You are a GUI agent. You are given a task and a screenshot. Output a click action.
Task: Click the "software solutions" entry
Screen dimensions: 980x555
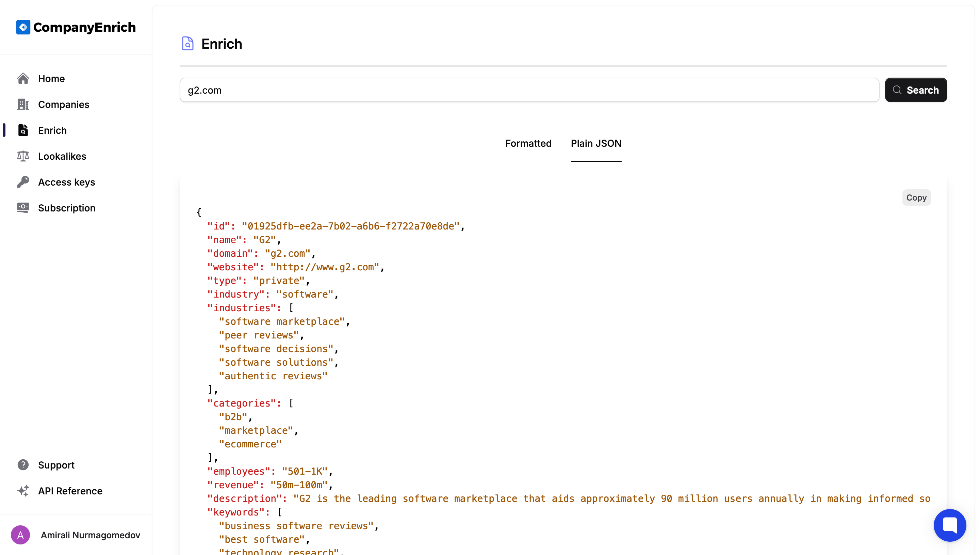[x=276, y=362]
